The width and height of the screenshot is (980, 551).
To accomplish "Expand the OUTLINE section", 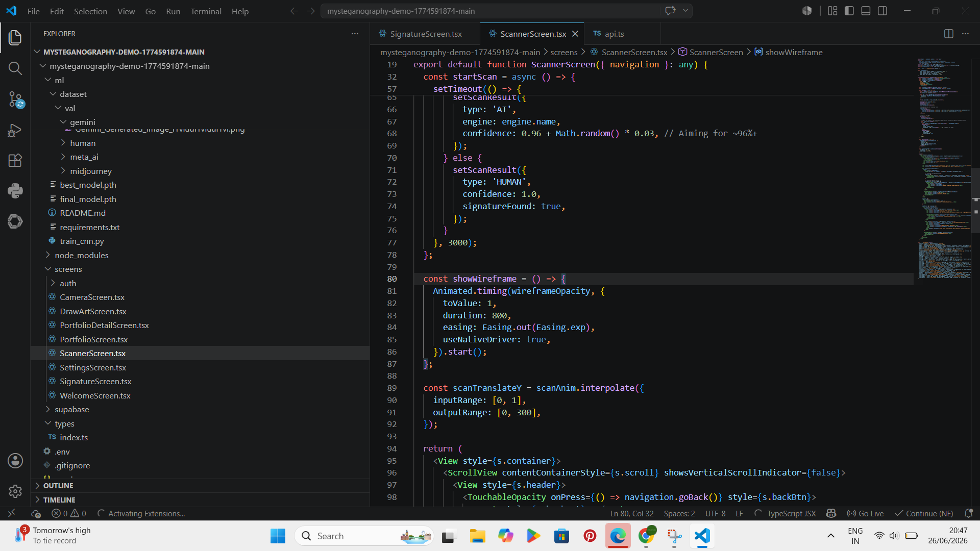I will pyautogui.click(x=58, y=486).
